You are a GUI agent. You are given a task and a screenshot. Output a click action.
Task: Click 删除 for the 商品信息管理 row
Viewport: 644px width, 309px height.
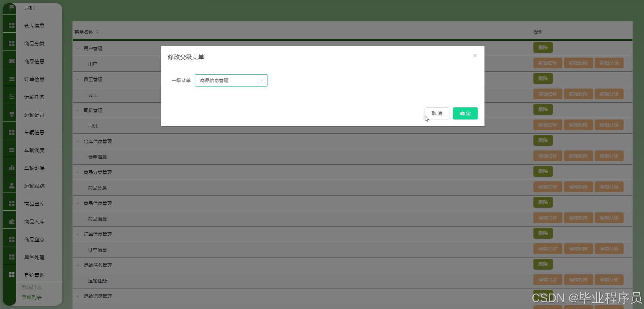click(543, 202)
